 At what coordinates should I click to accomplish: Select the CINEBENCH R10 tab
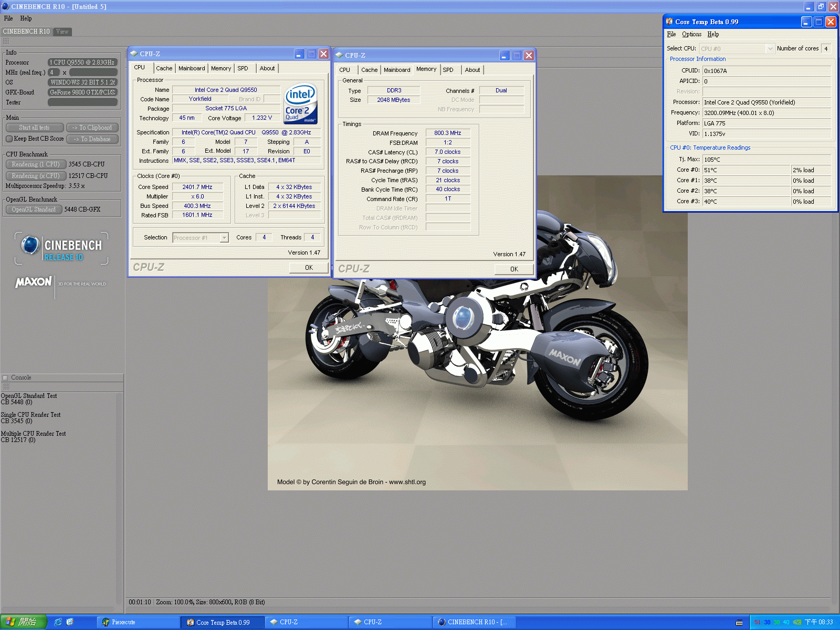[26, 31]
